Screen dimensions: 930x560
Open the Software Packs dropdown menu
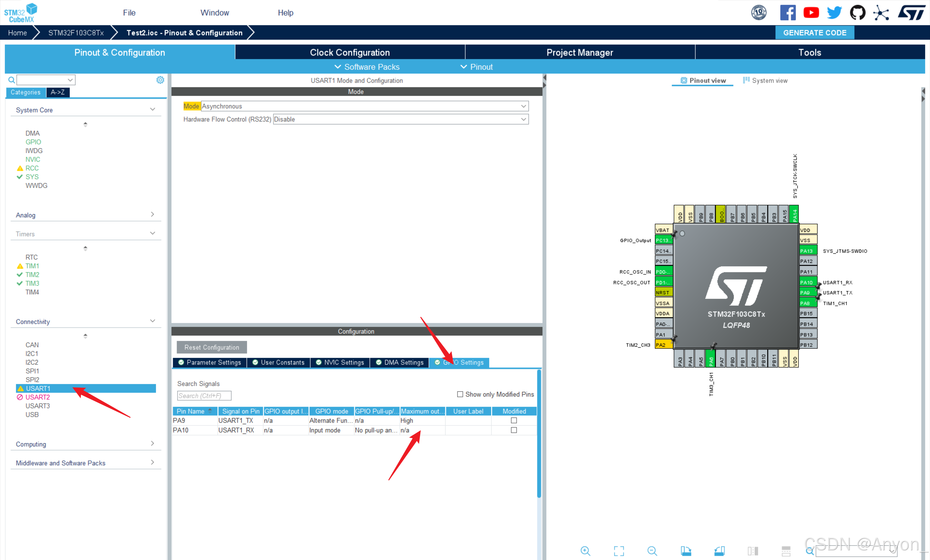(367, 67)
